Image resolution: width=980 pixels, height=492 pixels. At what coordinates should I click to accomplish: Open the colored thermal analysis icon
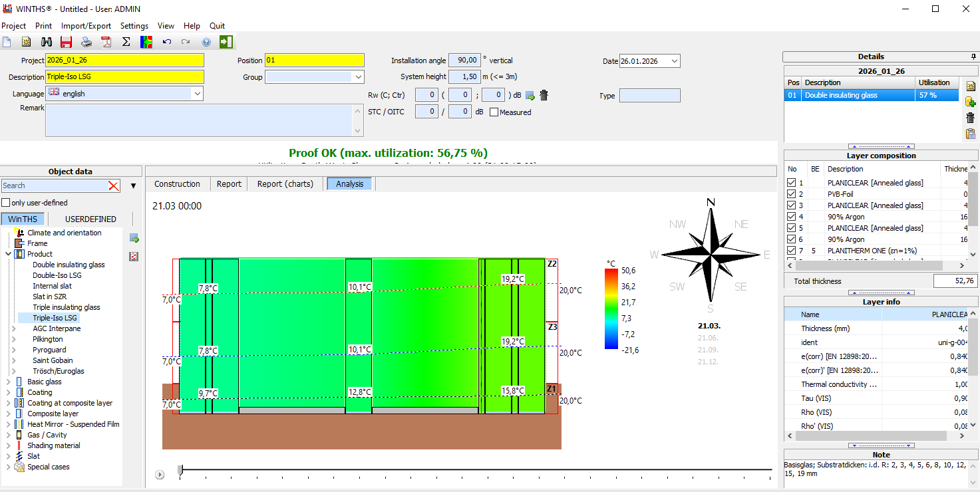(146, 42)
